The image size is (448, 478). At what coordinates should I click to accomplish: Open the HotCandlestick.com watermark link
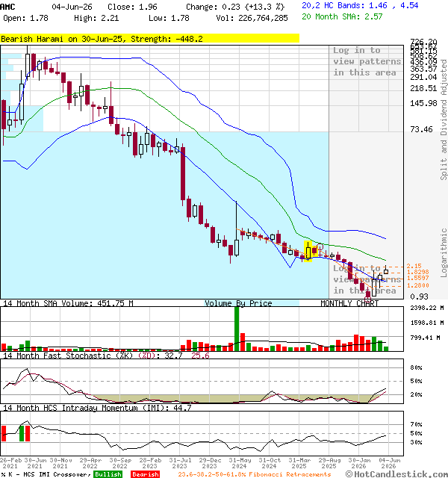coord(396,474)
